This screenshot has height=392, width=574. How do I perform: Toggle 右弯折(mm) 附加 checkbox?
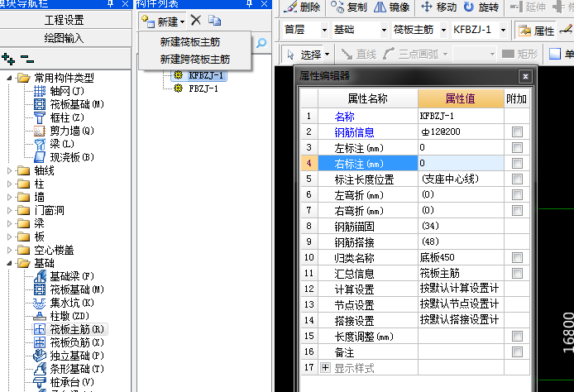click(517, 210)
